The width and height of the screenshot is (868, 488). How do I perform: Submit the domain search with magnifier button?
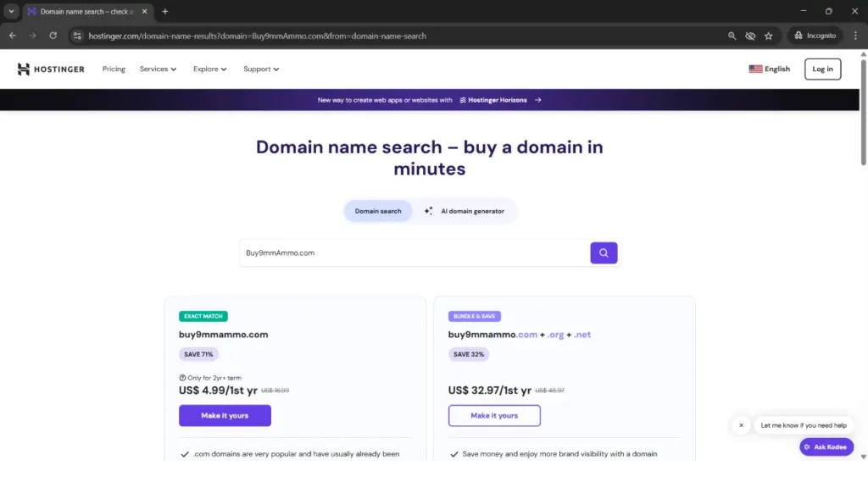click(604, 252)
